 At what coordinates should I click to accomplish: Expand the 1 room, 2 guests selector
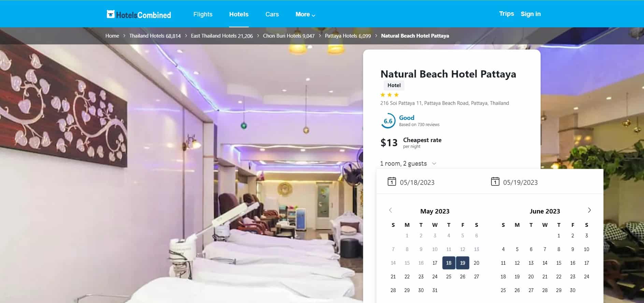pos(408,164)
